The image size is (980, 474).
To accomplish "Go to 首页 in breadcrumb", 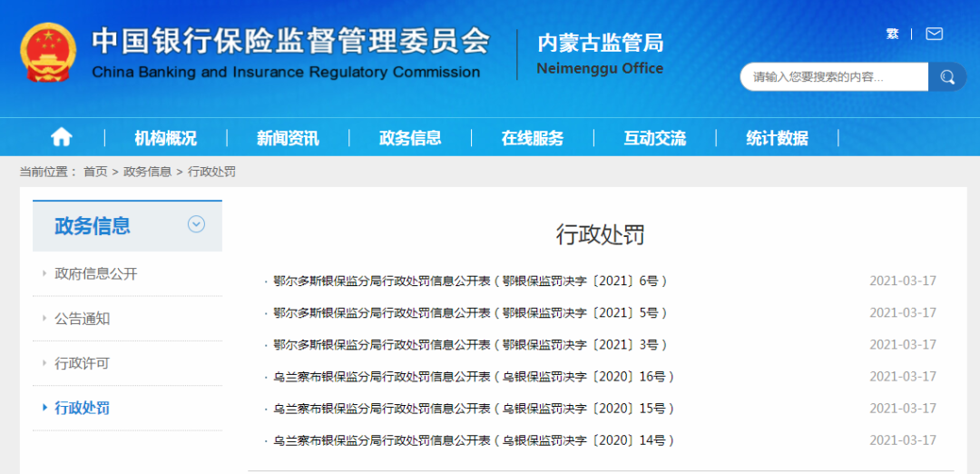I will [x=95, y=172].
